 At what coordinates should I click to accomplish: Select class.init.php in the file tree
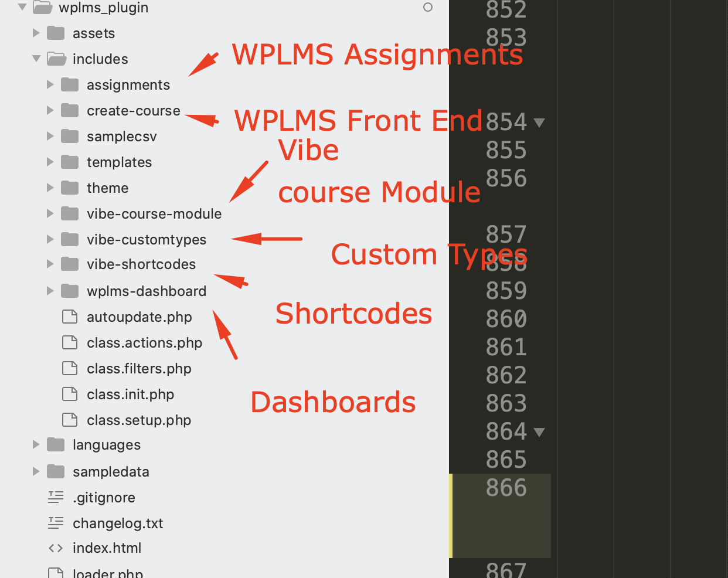[x=130, y=395]
